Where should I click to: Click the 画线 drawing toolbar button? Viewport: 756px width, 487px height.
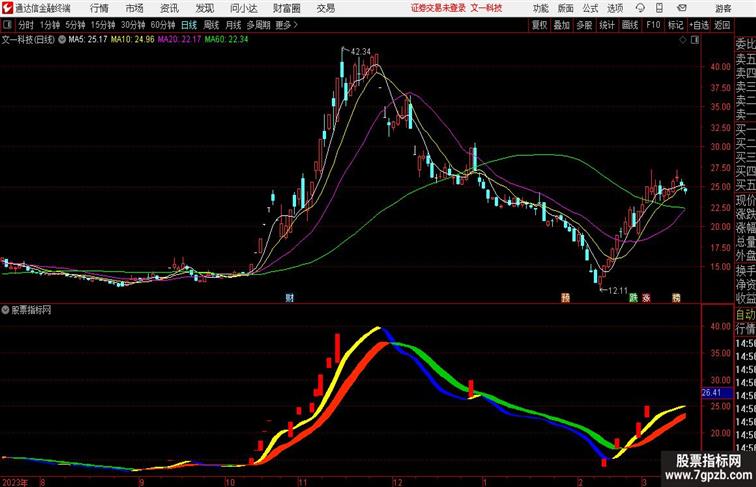(x=630, y=25)
